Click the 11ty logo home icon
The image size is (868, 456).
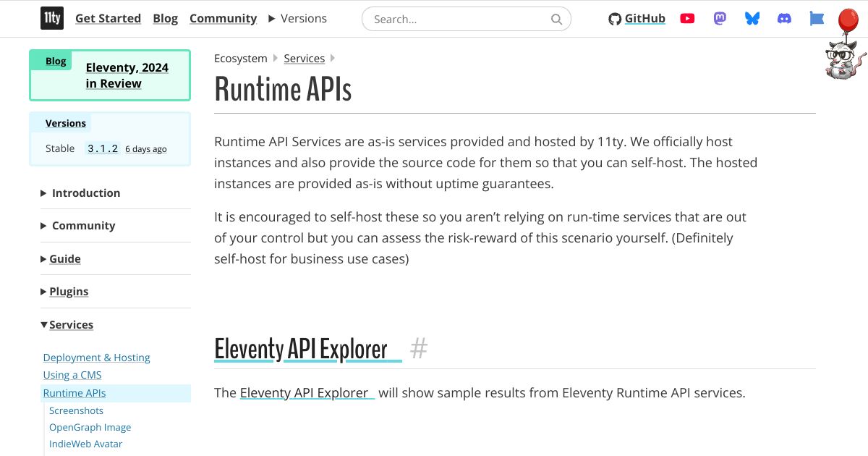point(51,18)
